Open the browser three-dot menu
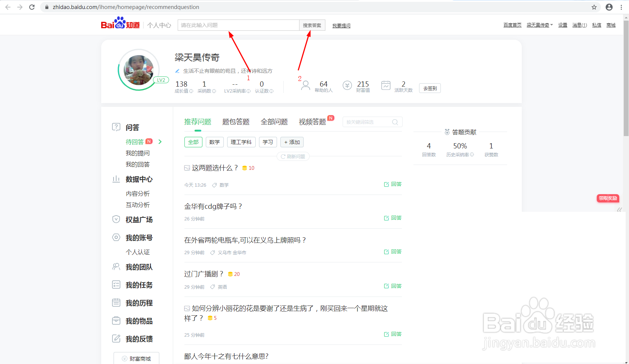This screenshot has width=629, height=364. pos(622,7)
